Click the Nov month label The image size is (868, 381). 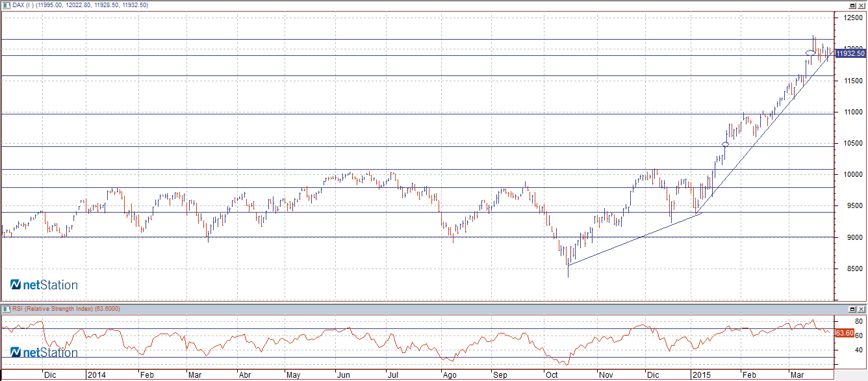[x=606, y=375]
